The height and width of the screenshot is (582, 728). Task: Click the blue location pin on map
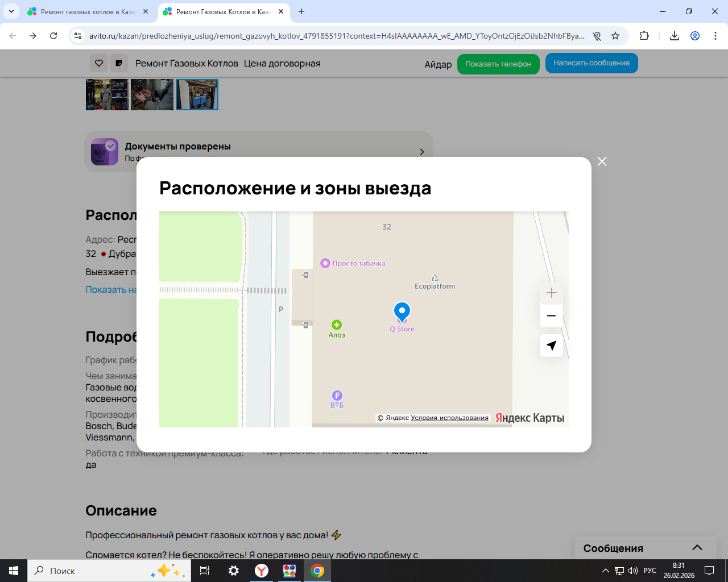pos(402,311)
